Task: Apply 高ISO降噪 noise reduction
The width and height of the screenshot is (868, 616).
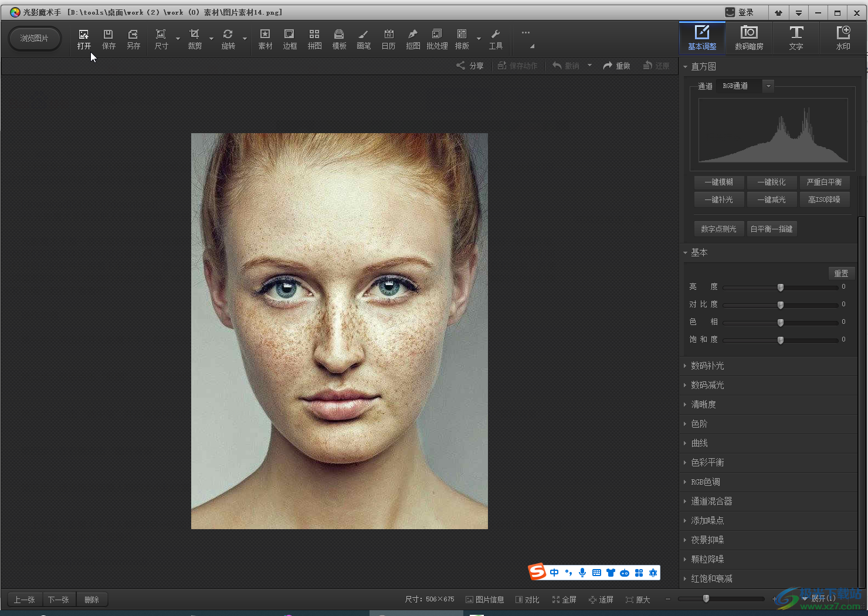Action: coord(824,200)
